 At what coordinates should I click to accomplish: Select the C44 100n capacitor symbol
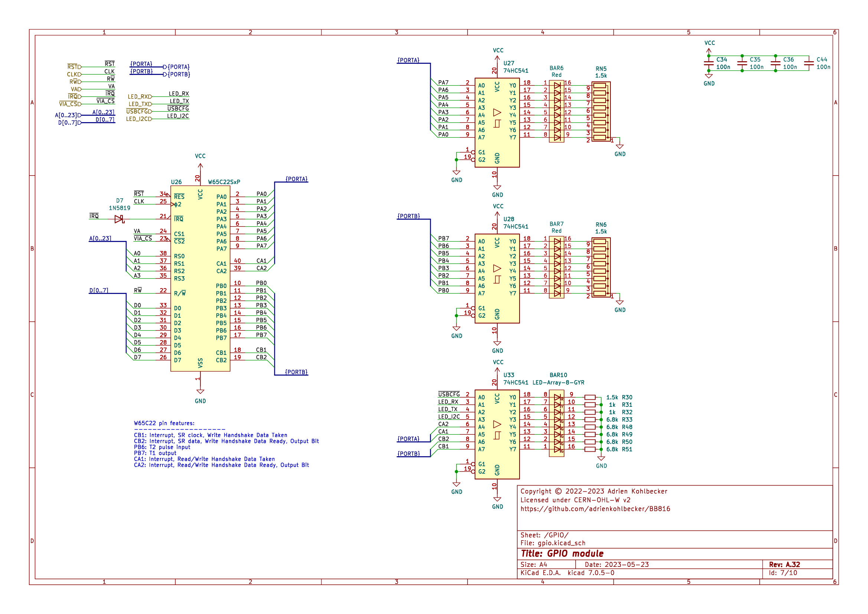(809, 63)
